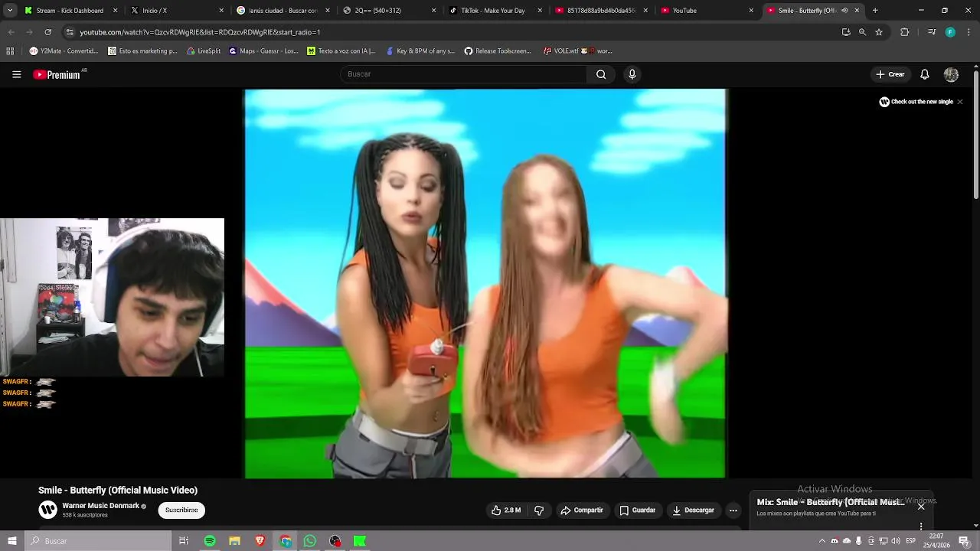The height and width of the screenshot is (551, 980).
Task: Click the address bar URL
Action: coord(200,32)
